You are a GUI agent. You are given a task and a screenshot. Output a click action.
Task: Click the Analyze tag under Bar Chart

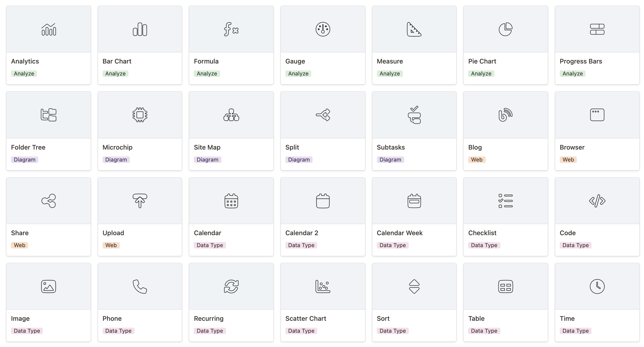click(115, 73)
